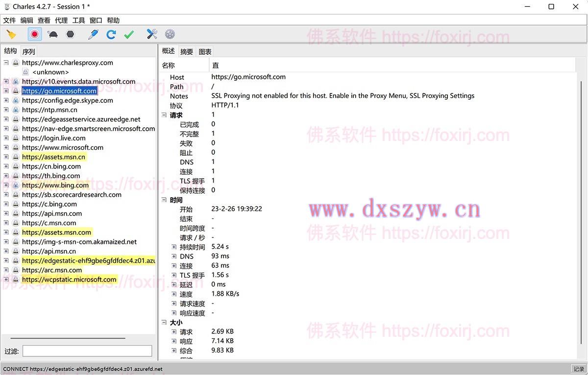This screenshot has height=375, width=588.
Task: Expand the https://www.microsoft.com node
Action: coord(6,147)
